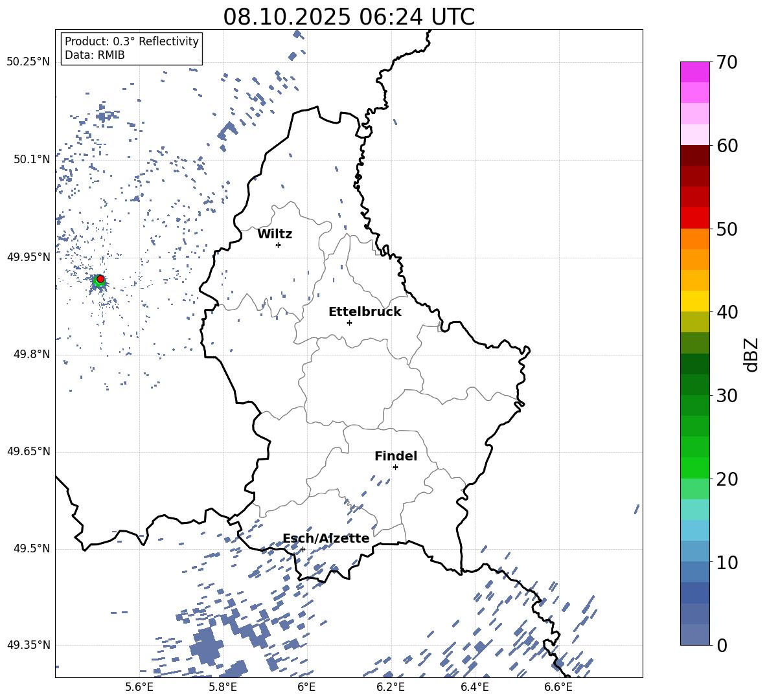
Task: Click the 50.25°N latitude label
Action: 29,62
